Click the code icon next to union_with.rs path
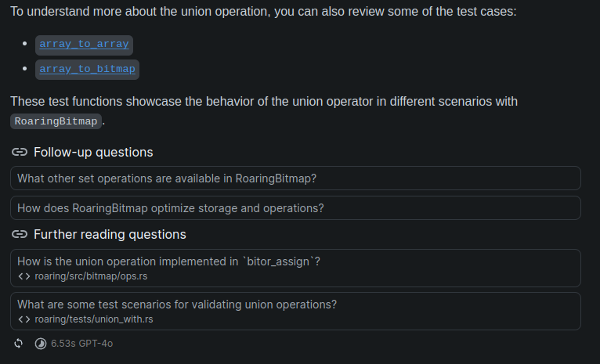The width and height of the screenshot is (600, 364). (x=24, y=319)
